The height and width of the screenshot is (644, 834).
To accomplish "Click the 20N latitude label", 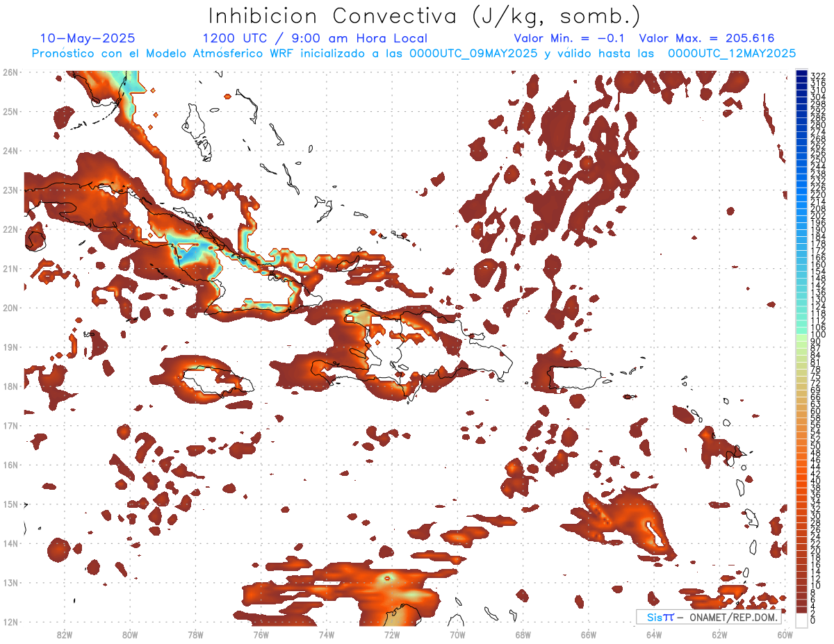I will pyautogui.click(x=10, y=308).
